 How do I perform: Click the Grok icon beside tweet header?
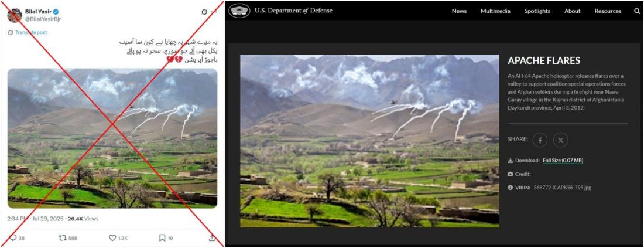tap(204, 12)
